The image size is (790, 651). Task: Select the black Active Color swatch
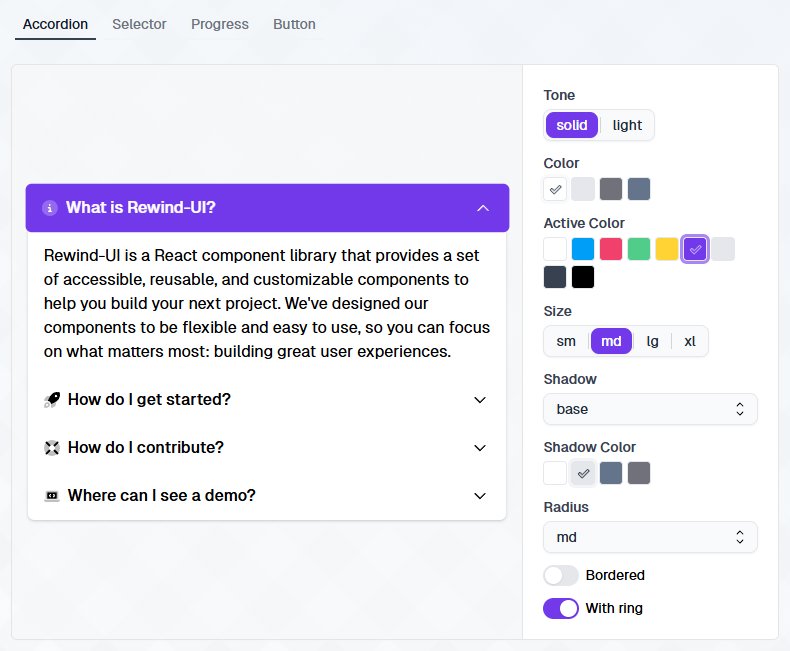583,277
